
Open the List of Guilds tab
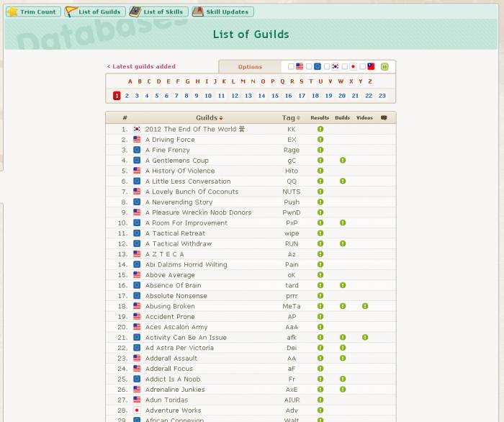pos(95,12)
